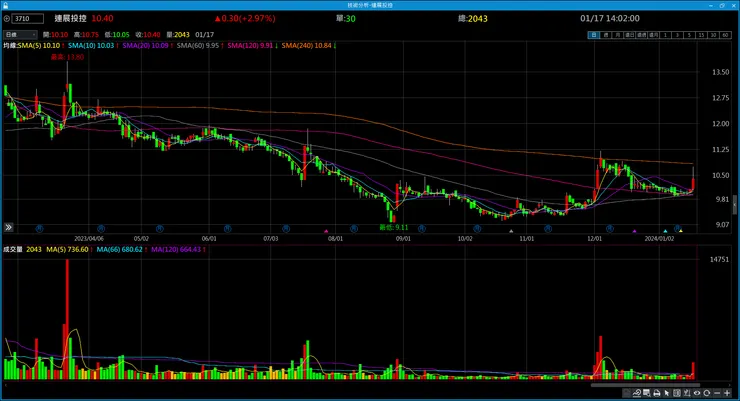Select the 5-minute timeframe tab
Viewport: 740px width, 401px height.
click(x=690, y=35)
